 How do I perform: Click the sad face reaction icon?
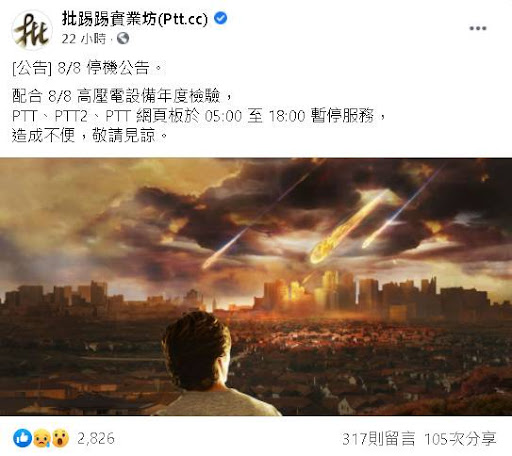tap(42, 438)
